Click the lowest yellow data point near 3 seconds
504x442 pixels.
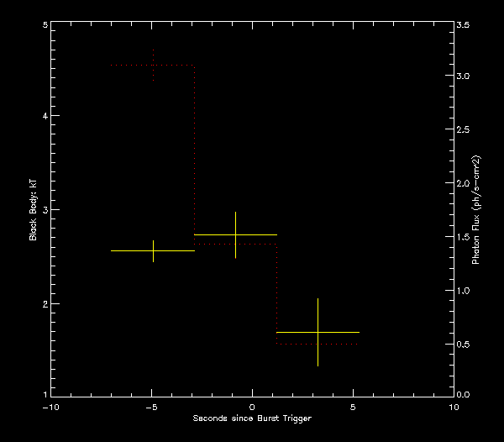click(x=318, y=332)
